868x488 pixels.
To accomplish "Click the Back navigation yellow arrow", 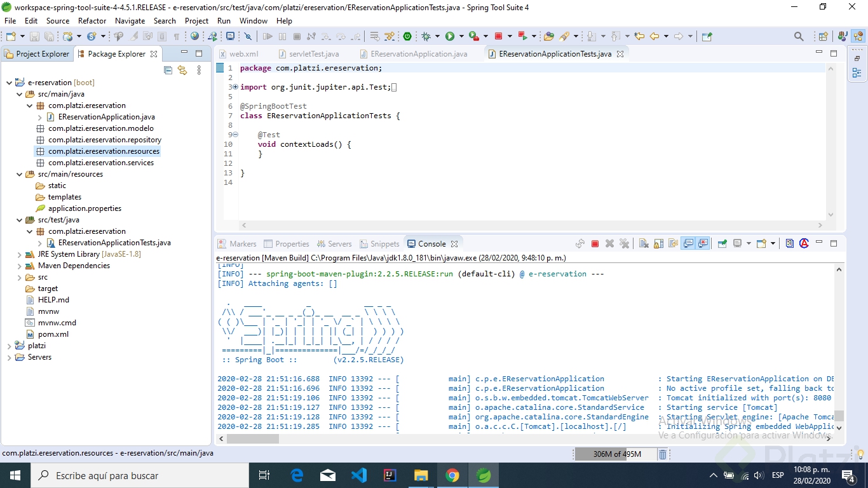I will coord(654,36).
